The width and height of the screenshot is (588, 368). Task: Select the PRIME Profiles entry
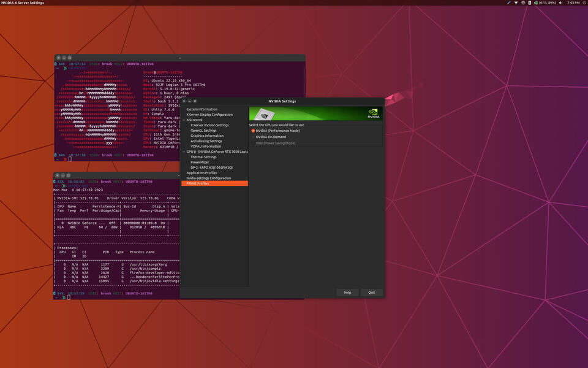tap(214, 183)
